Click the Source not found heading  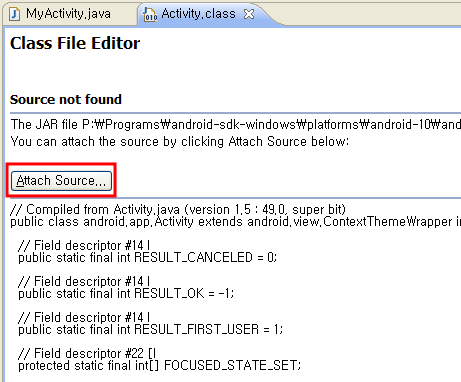[66, 99]
